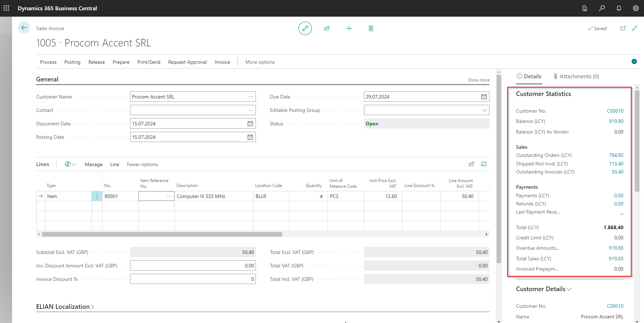Open Editable Posting Group dropdown
Viewport: 644px width, 323px height.
click(484, 110)
